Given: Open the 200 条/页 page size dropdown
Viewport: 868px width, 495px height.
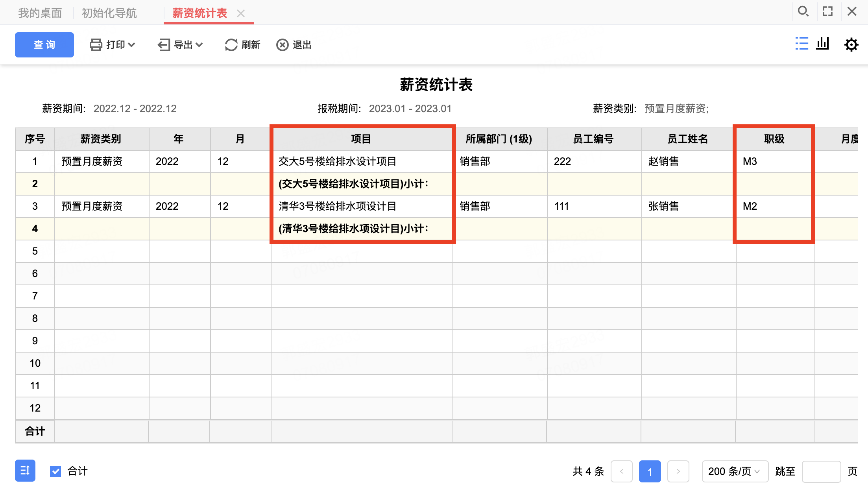Looking at the screenshot, I should click(x=735, y=471).
